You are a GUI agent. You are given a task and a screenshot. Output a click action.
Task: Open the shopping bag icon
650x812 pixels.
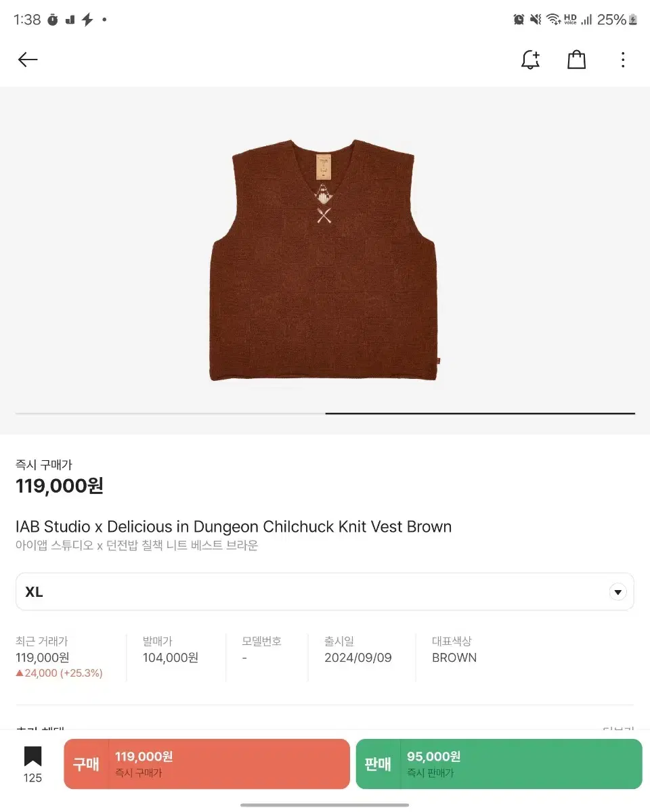click(576, 60)
